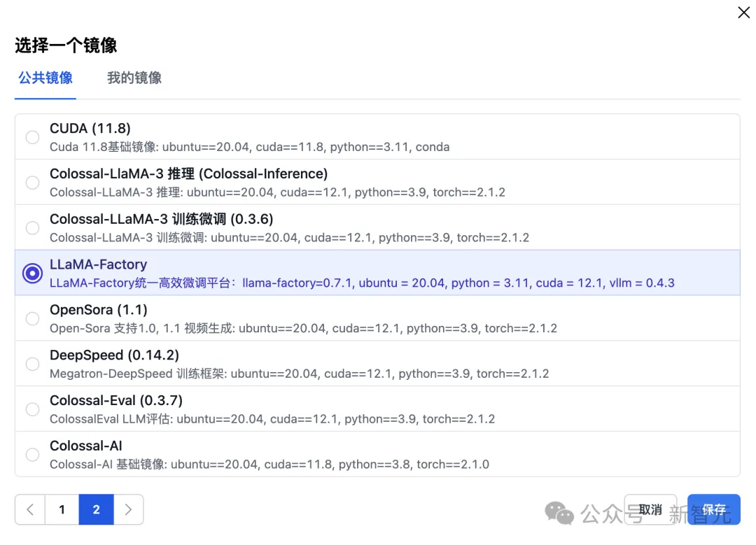756x545 pixels.
Task: Click the DeepSpeed (0.14.2) title
Action: (114, 355)
